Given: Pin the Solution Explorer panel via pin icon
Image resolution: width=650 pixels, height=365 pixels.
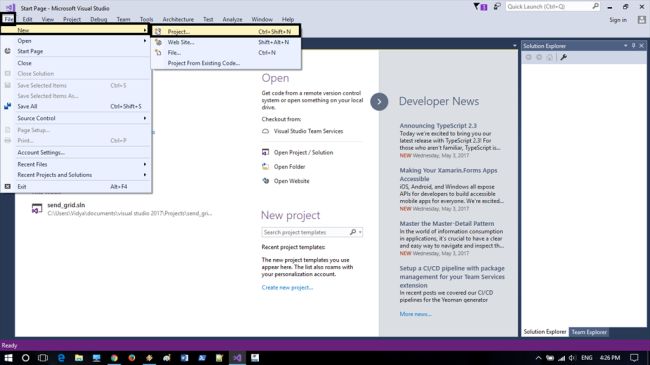Looking at the screenshot, I should (634, 46).
